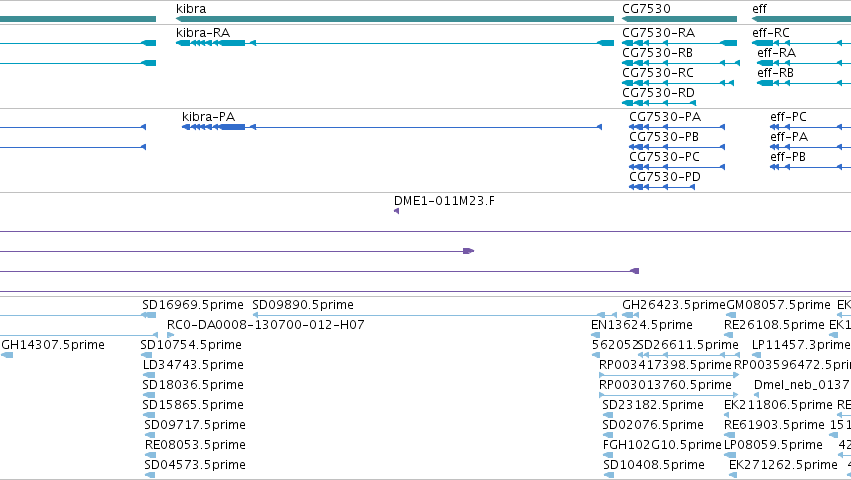Click EST label RE61903.5prime
851x480 pixels.
pyautogui.click(x=774, y=425)
